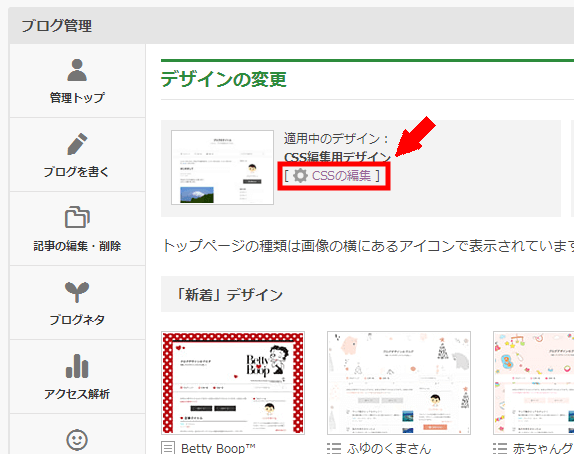Click the ふゆのくまさん design name
Image resolution: width=574 pixels, height=454 pixels.
pos(389,448)
